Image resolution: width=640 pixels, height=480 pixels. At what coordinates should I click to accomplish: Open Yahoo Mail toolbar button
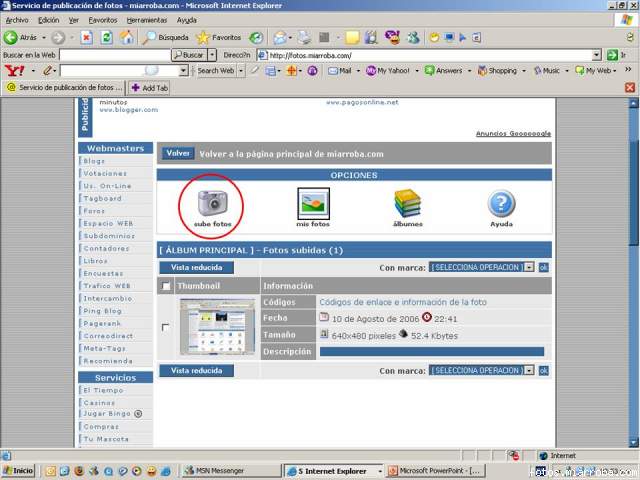click(x=340, y=71)
